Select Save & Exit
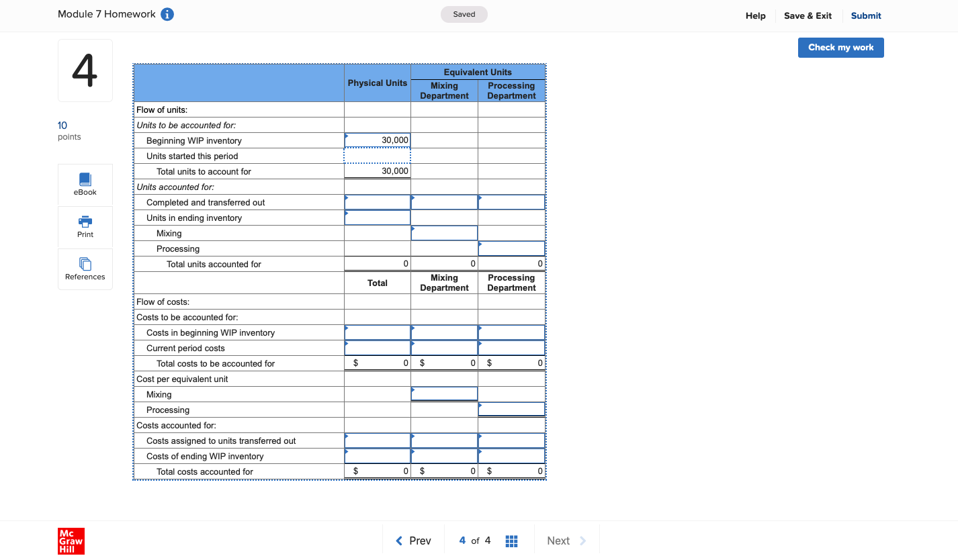Screen dimensions: 958x560 pos(808,15)
